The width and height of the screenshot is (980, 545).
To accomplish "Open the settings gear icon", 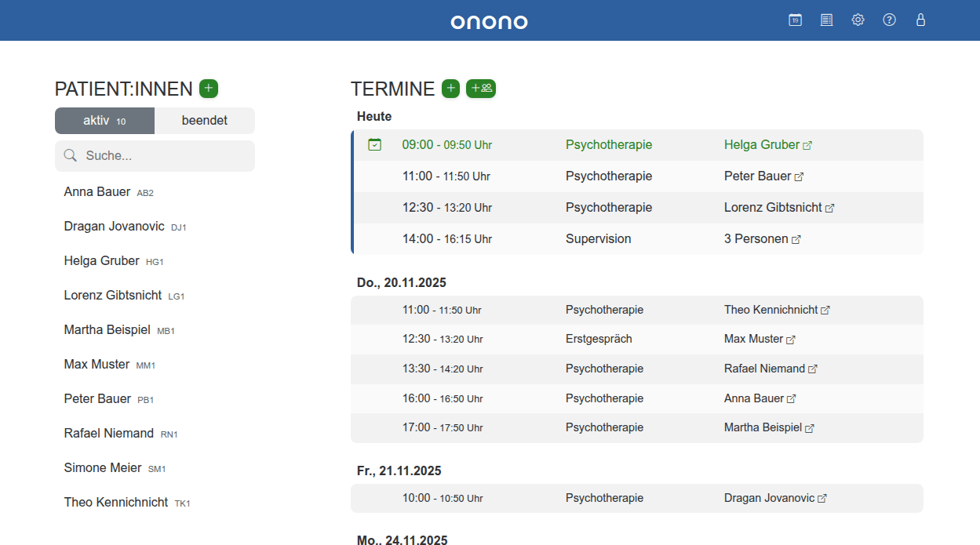I will 858,20.
